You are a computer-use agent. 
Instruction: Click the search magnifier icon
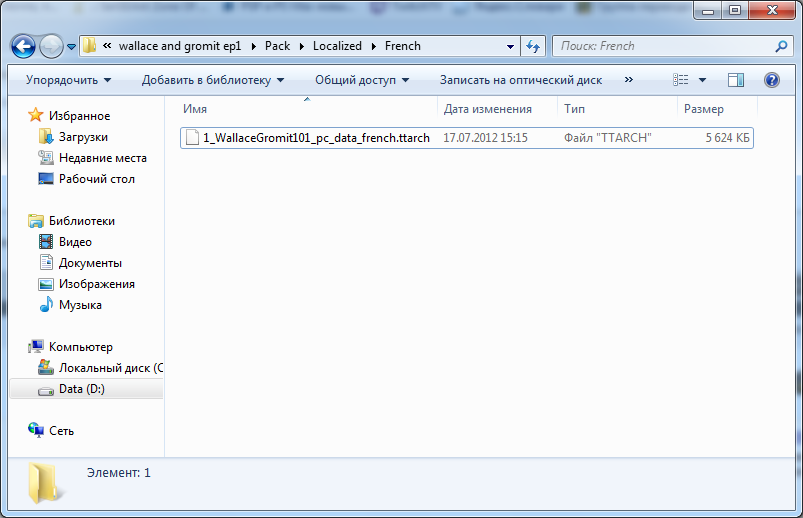point(781,46)
